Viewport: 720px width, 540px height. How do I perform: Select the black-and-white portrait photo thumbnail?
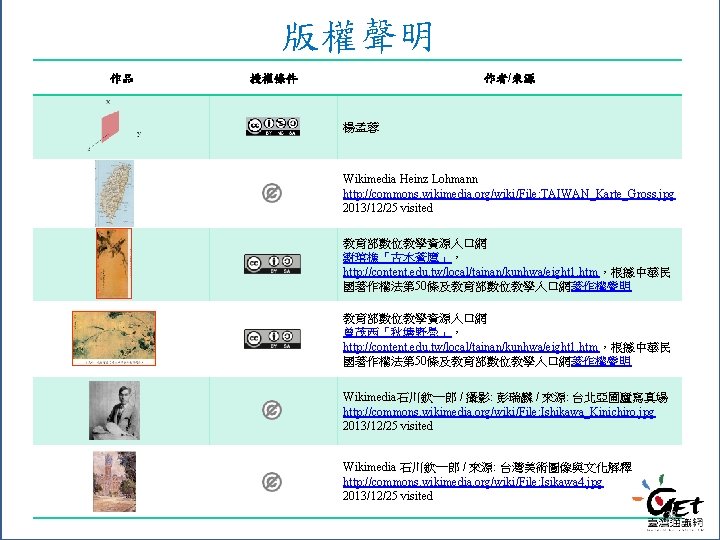point(114,410)
